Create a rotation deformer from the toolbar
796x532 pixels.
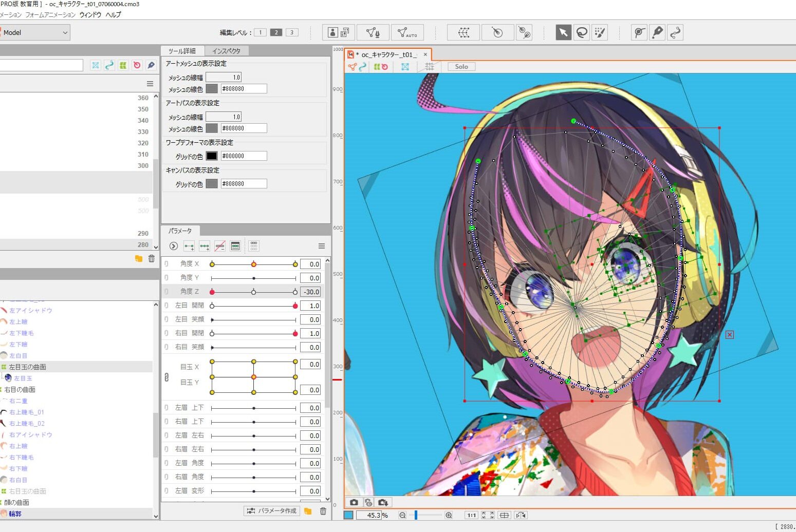pos(497,32)
